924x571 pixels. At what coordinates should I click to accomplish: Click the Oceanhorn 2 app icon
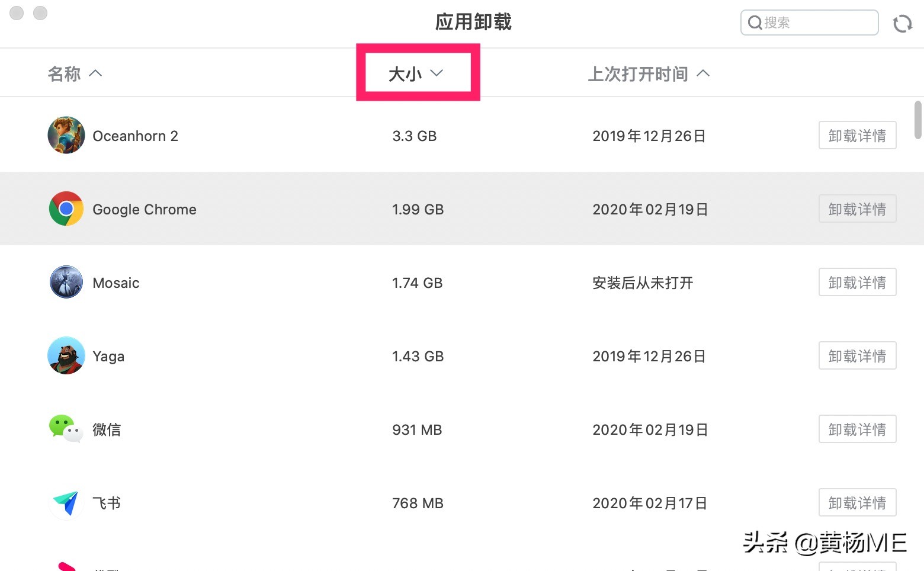click(66, 135)
